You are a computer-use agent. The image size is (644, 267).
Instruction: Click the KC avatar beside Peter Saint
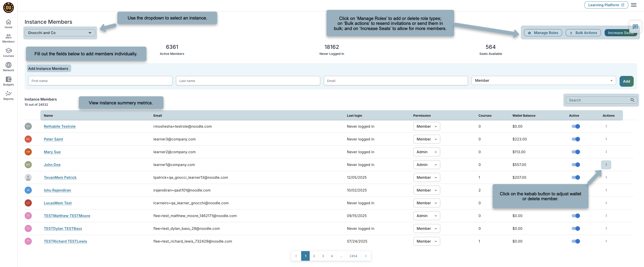click(28, 139)
